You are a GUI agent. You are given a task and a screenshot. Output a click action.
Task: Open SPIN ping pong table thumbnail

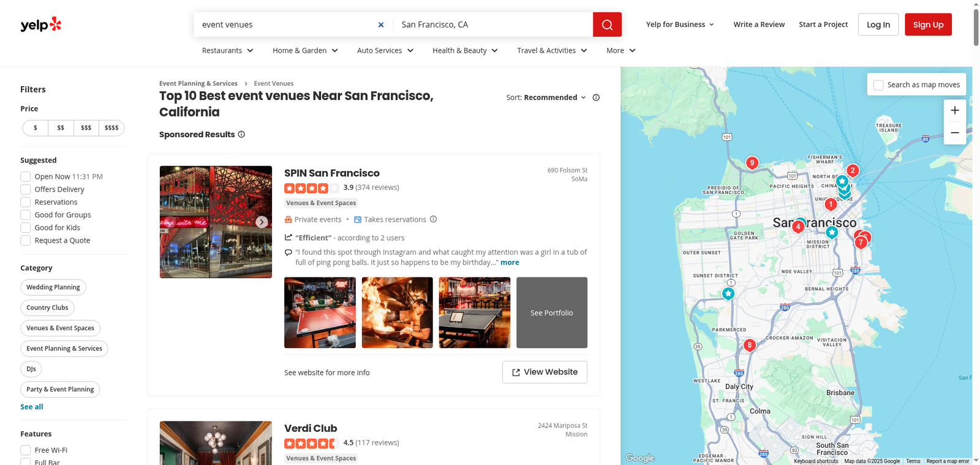coord(320,312)
